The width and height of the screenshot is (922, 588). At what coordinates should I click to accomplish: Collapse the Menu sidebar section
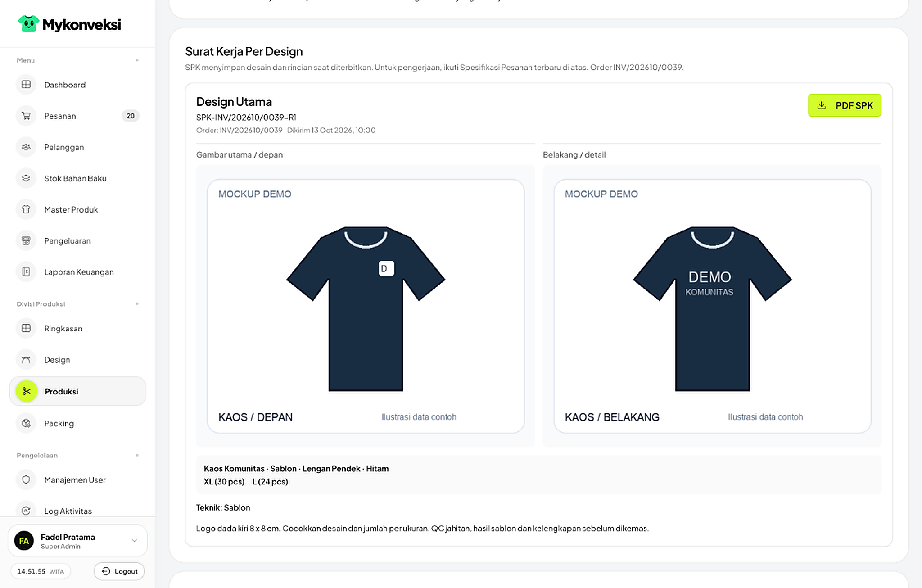click(137, 60)
